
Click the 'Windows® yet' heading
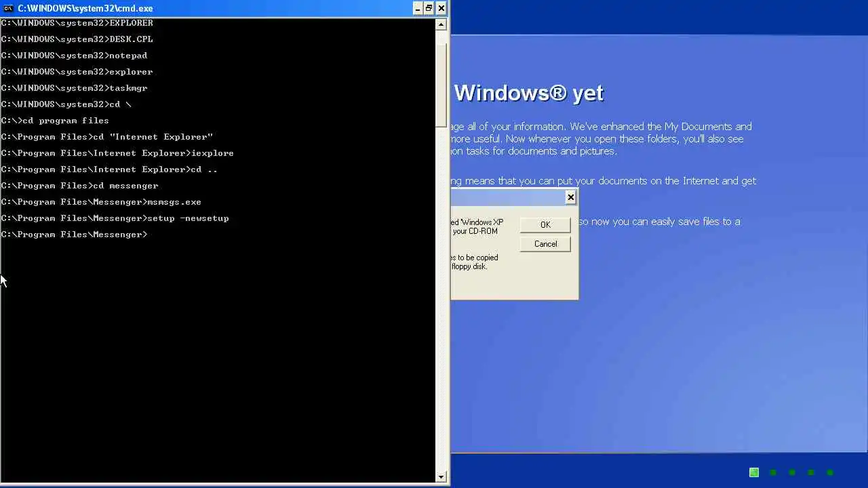coord(528,93)
